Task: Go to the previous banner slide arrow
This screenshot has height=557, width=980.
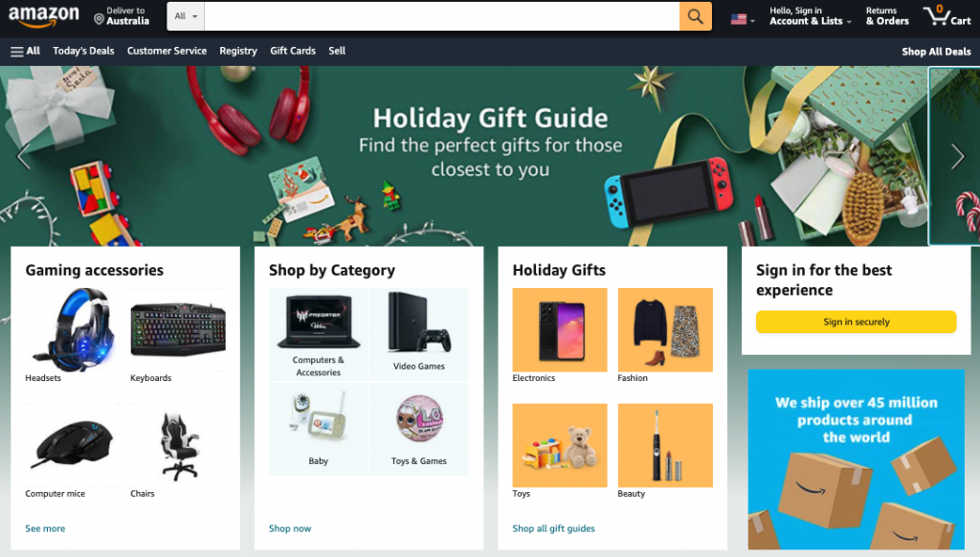Action: pyautogui.click(x=23, y=156)
